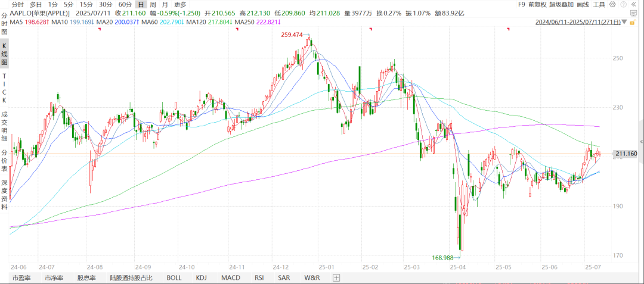Click the MA60 202.790 legend label
The width and height of the screenshot is (644, 284).
pyautogui.click(x=163, y=21)
